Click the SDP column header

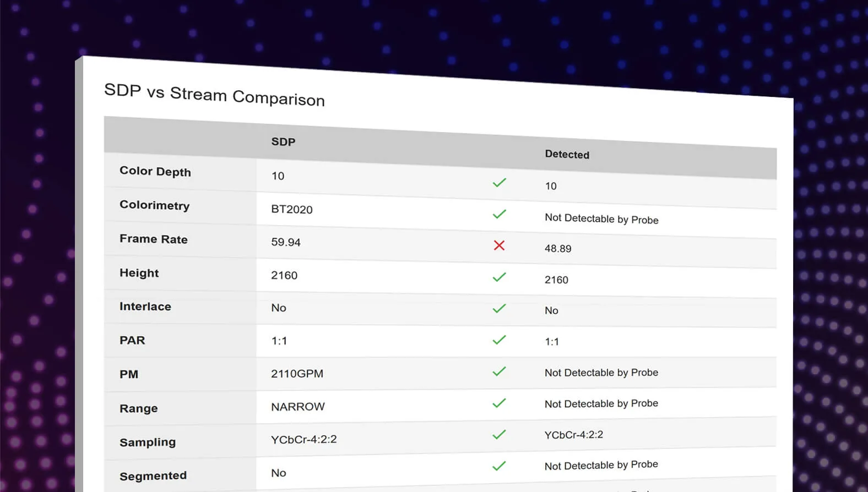tap(283, 142)
